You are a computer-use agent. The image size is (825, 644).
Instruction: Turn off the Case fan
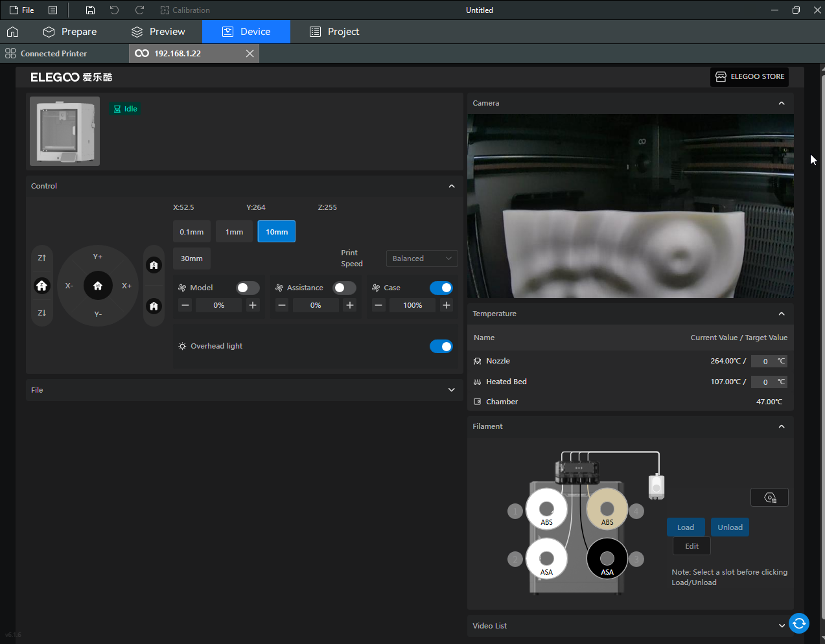(441, 288)
